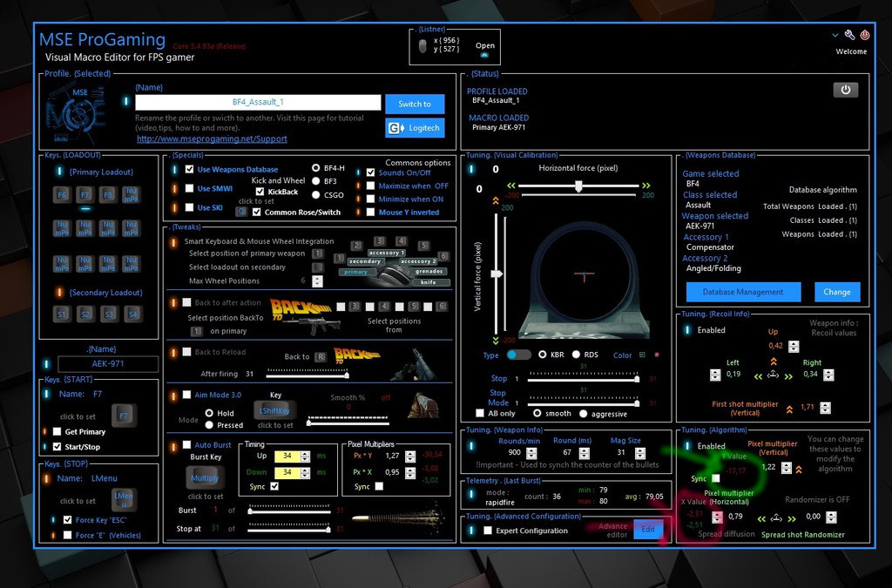Click the mouse icon in the Listner box
This screenshot has height=588, width=892.
422,46
